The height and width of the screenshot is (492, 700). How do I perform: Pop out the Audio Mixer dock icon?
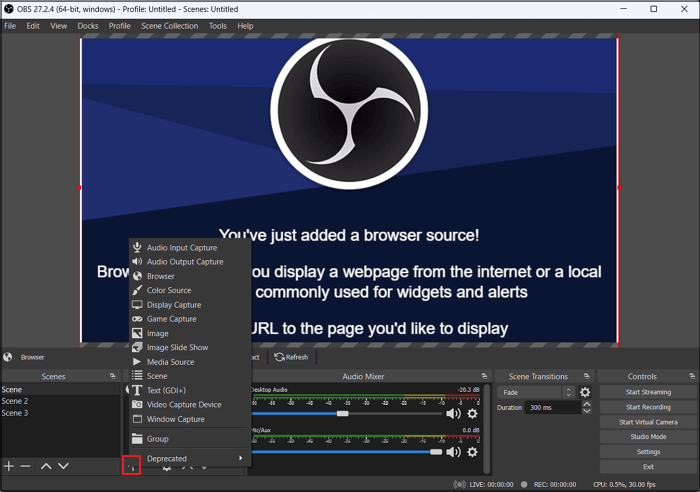point(484,376)
